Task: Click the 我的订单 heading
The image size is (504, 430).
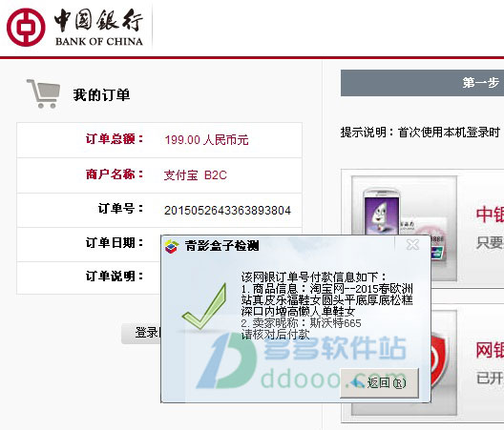Action: point(101,95)
